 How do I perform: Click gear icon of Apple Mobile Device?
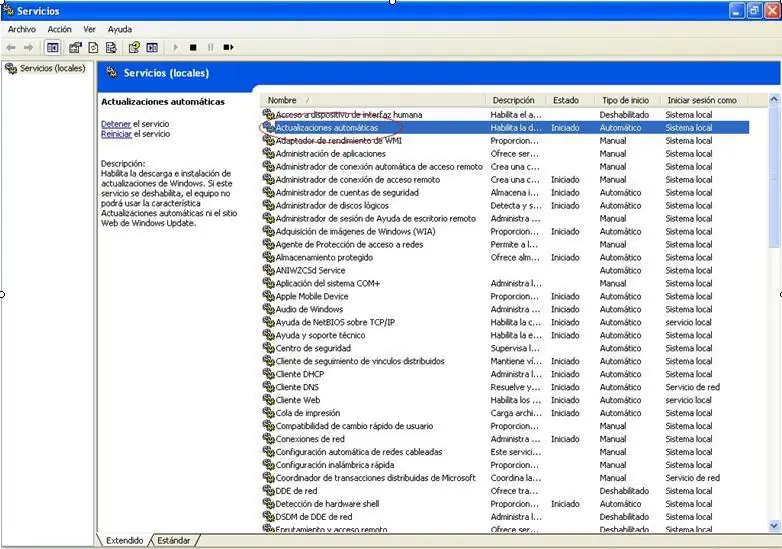[268, 296]
